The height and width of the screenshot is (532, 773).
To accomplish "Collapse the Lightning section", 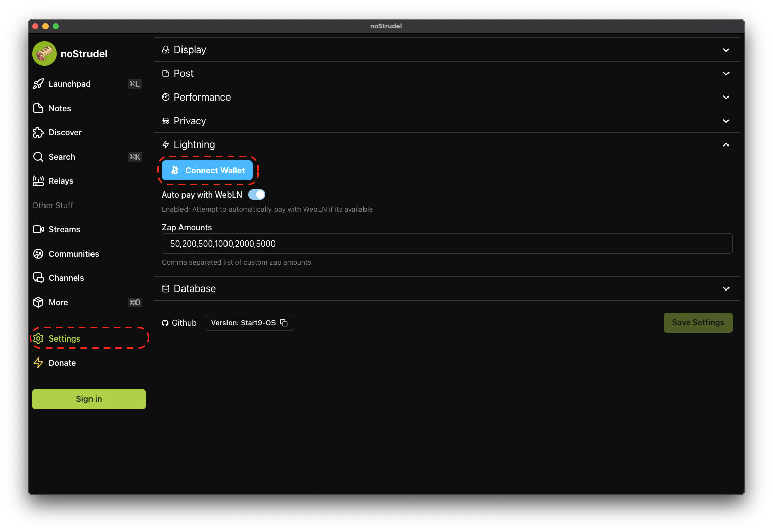I will click(726, 144).
